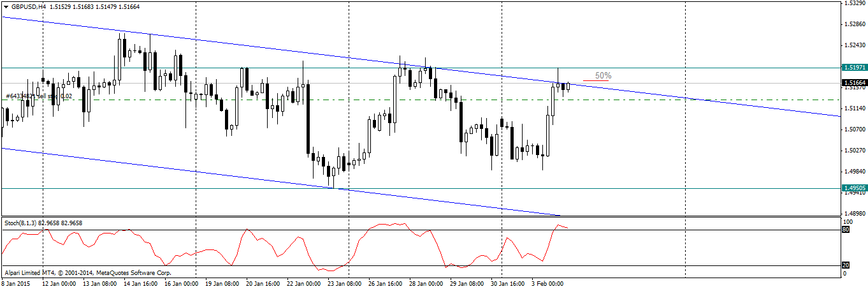Click the 1.52430 value on the price scale
The image size is (868, 289).
pos(854,46)
